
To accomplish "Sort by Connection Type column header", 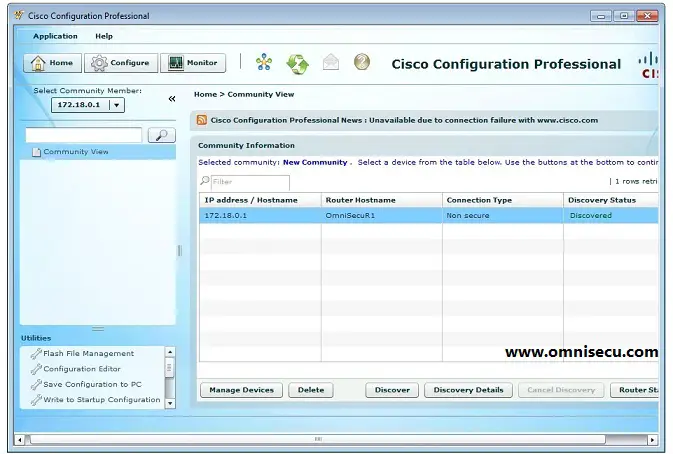I will [x=503, y=200].
